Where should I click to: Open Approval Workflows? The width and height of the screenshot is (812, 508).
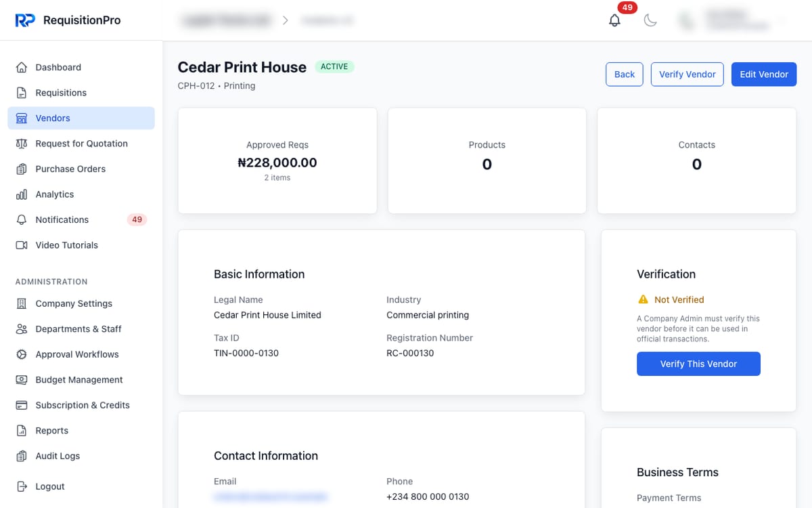click(81, 354)
